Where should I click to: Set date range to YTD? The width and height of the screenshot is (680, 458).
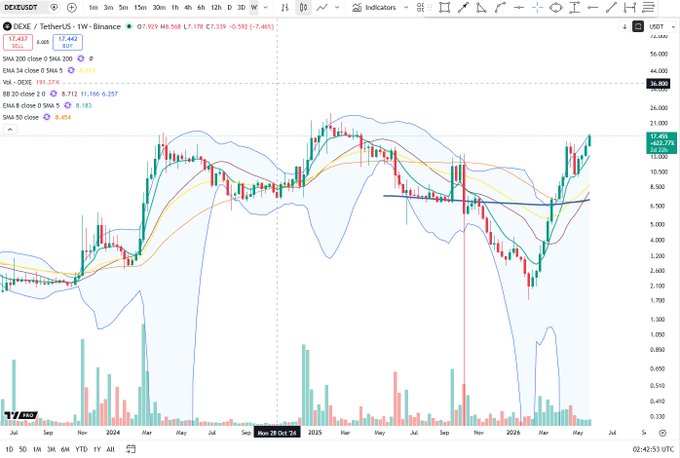(81, 449)
